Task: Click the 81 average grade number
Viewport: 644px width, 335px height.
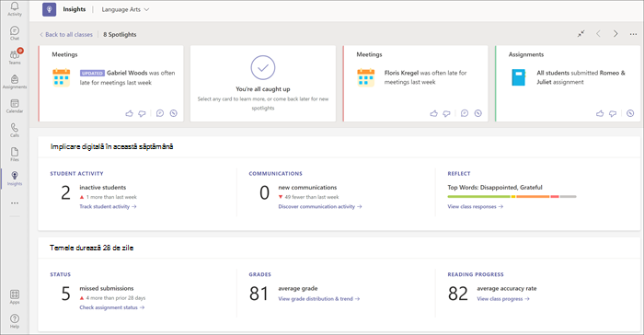Action: point(259,294)
